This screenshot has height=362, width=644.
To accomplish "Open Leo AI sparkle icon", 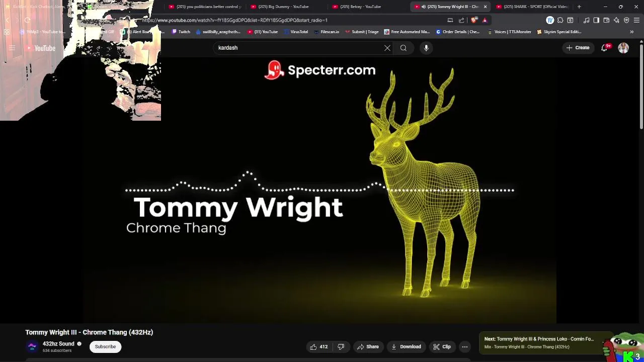I will [x=616, y=20].
